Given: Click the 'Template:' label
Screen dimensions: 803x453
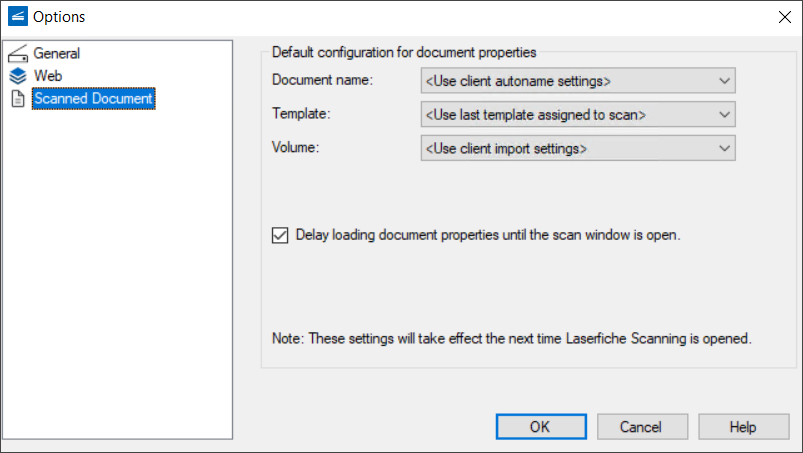Looking at the screenshot, I should pyautogui.click(x=301, y=114).
